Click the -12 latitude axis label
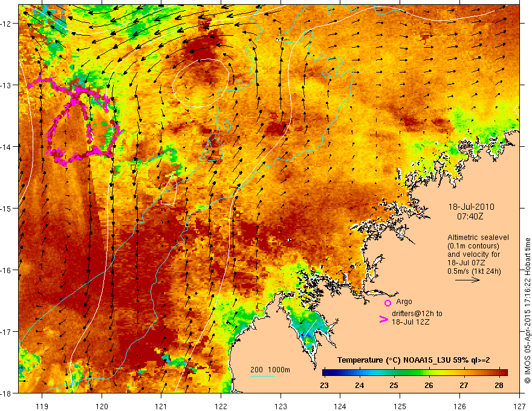The width and height of the screenshot is (532, 411). pyautogui.click(x=7, y=24)
